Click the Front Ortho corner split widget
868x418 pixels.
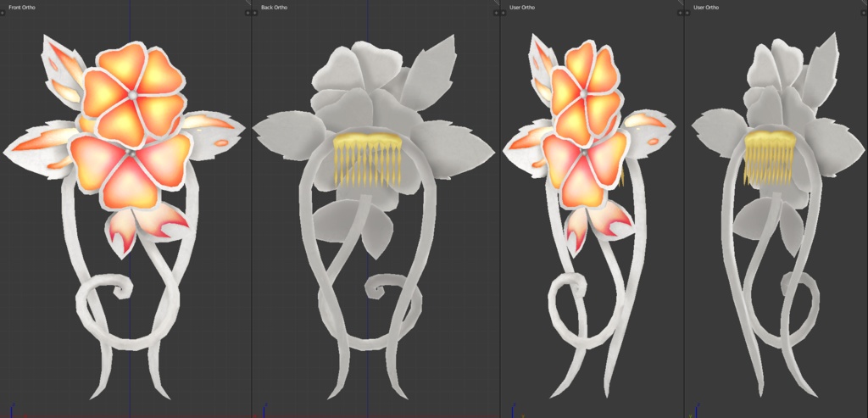tap(248, 3)
